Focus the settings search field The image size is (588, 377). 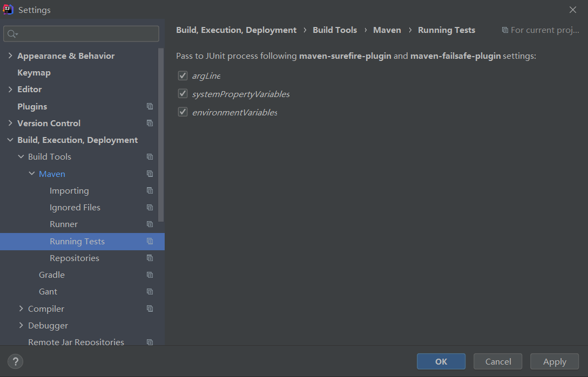tap(82, 34)
